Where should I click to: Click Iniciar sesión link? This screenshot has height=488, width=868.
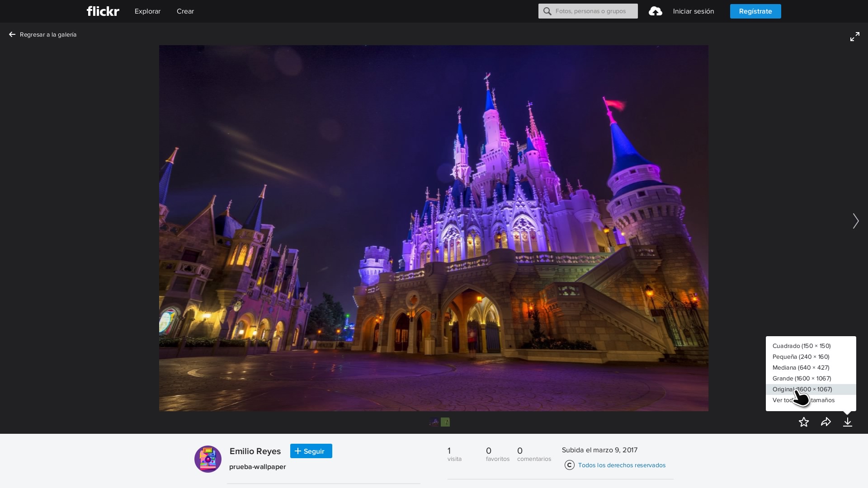point(693,11)
